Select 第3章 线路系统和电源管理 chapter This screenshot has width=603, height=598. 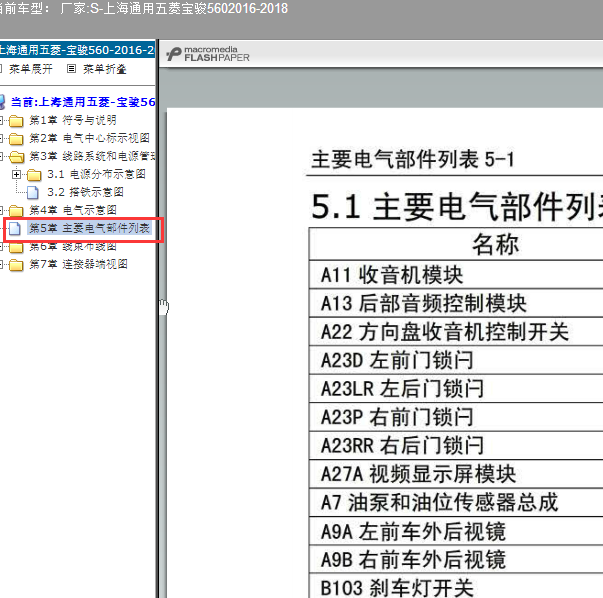92,156
